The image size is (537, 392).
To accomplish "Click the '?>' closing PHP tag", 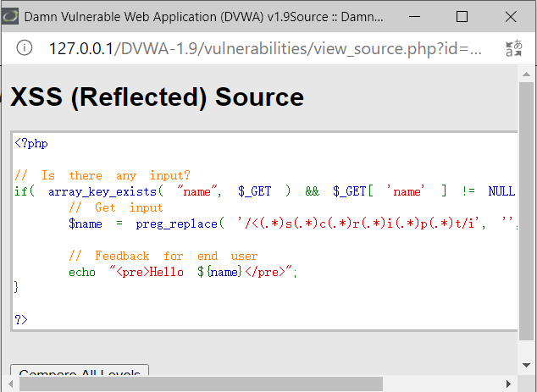I will coord(21,319).
